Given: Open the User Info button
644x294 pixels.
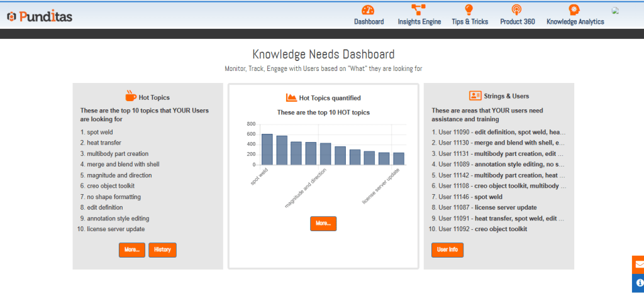Looking at the screenshot, I should [448, 249].
